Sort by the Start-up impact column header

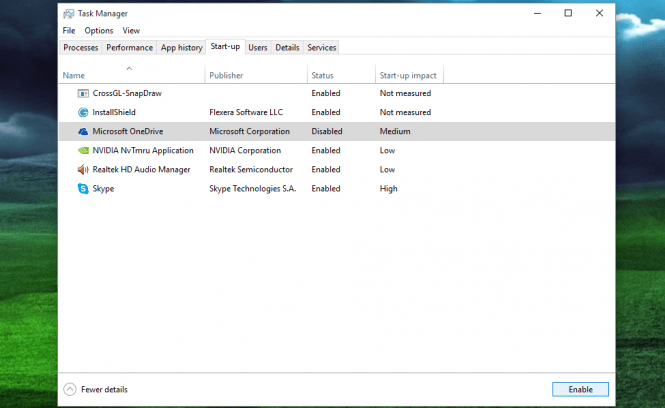coord(408,75)
